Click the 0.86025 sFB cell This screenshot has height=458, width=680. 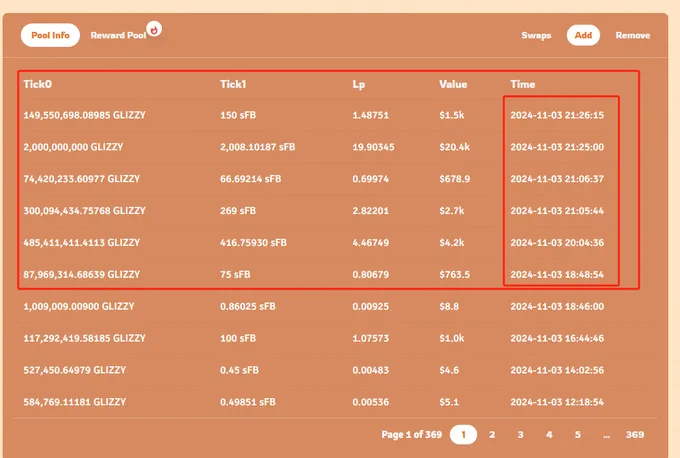tap(248, 307)
